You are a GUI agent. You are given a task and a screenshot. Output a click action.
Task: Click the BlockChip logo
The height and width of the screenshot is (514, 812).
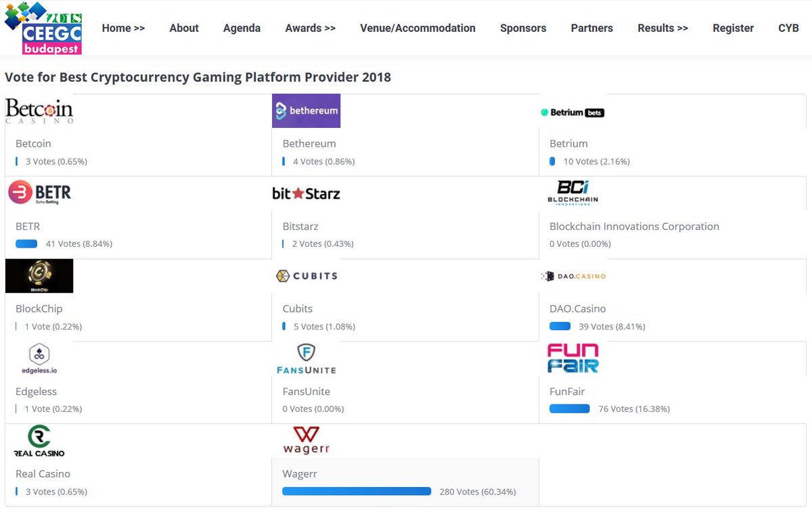39,276
